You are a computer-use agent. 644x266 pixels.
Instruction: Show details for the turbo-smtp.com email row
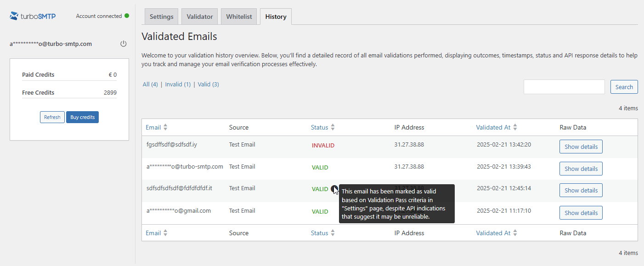pos(581,169)
